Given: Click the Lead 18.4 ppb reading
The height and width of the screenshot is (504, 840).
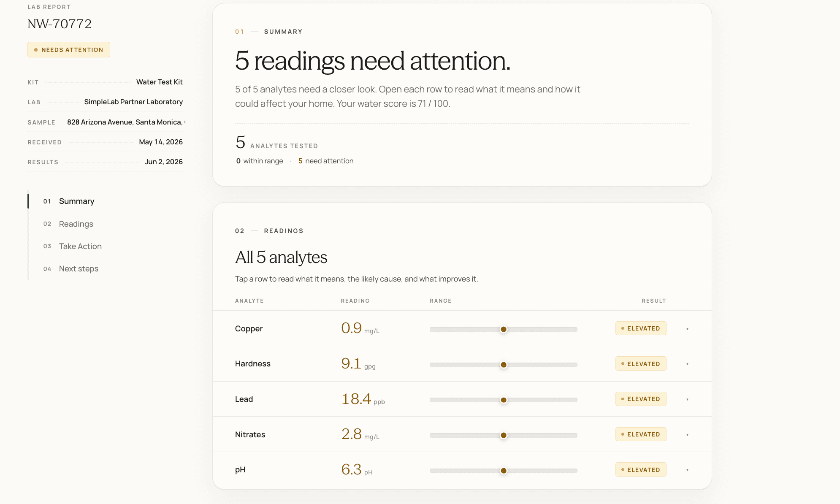Looking at the screenshot, I should click(x=363, y=399).
